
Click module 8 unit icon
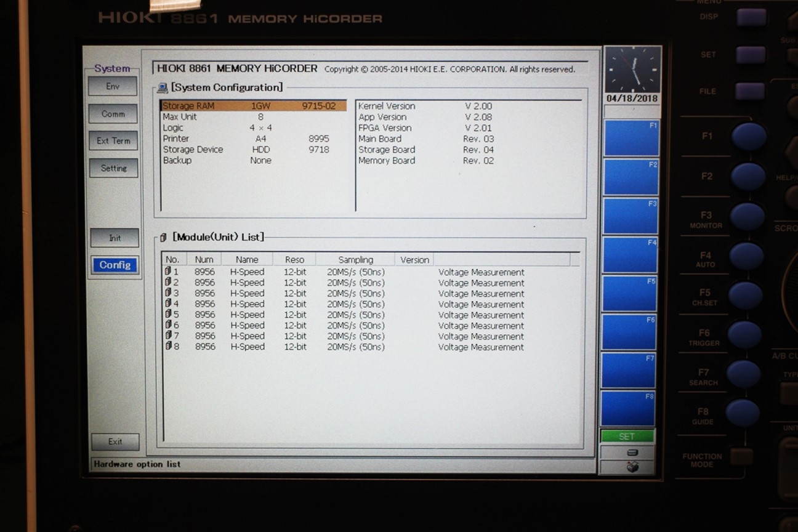click(x=167, y=346)
